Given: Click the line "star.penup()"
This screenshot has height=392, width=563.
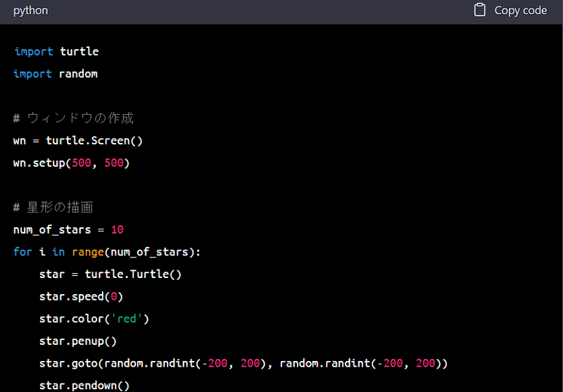Looking at the screenshot, I should [x=78, y=341].
